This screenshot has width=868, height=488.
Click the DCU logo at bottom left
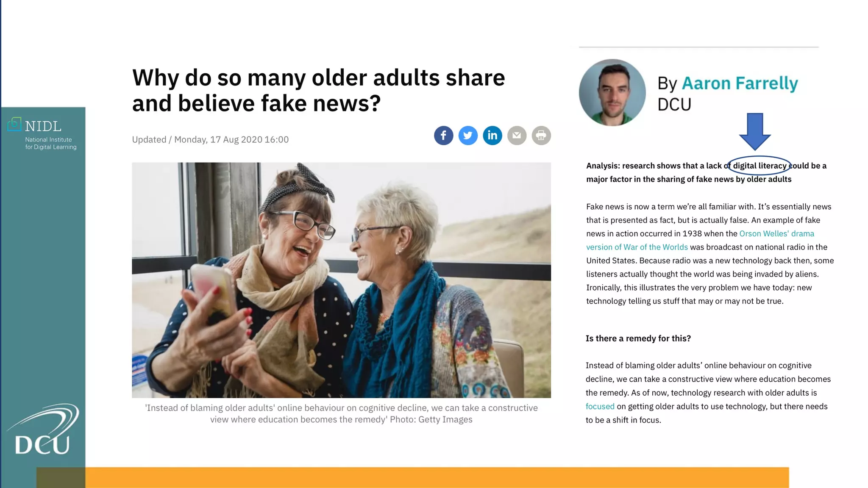[x=43, y=430]
